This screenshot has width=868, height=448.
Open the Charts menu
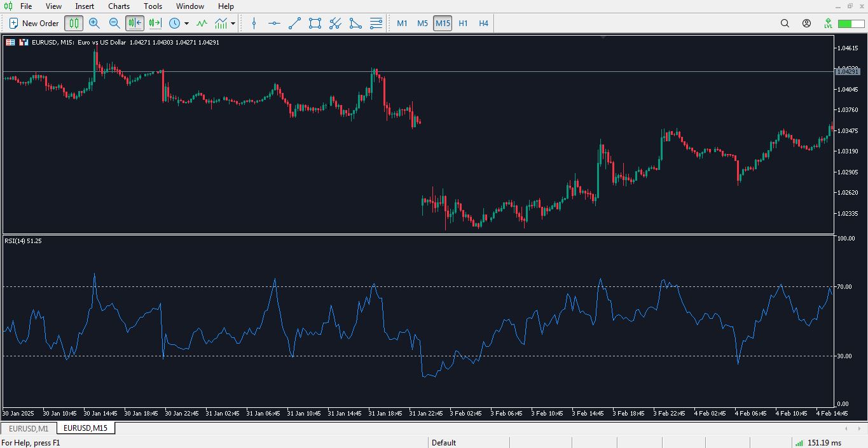(x=119, y=6)
